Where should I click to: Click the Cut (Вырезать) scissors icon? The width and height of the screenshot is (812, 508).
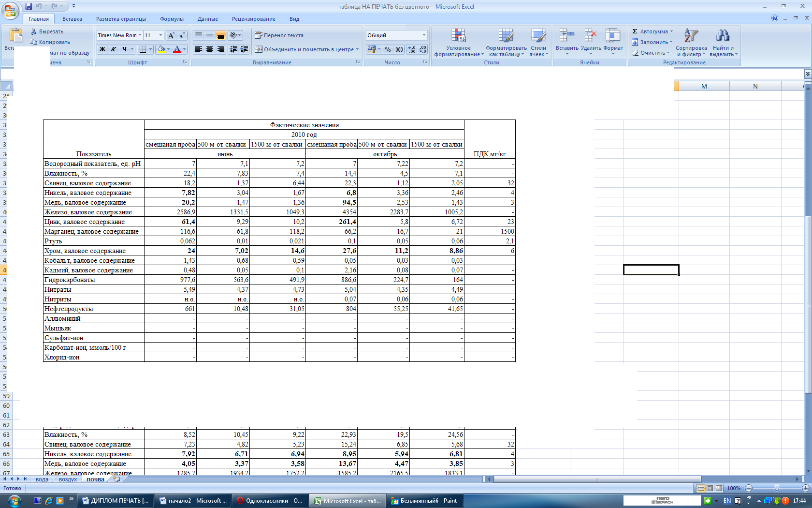[x=34, y=31]
